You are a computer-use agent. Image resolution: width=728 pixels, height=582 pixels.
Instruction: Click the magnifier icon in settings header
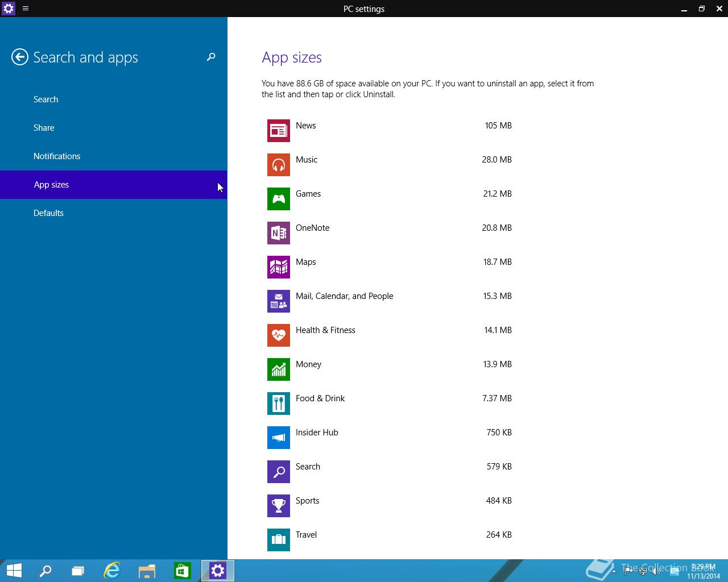pos(211,57)
